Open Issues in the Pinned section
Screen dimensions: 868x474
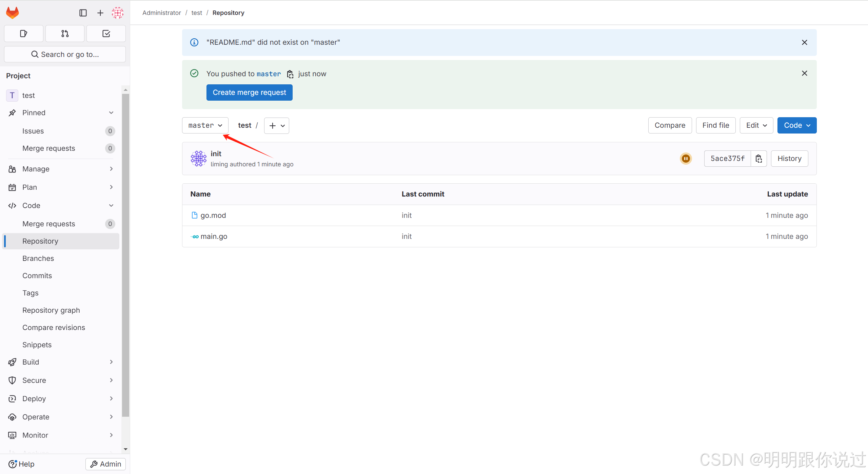click(x=61, y=131)
